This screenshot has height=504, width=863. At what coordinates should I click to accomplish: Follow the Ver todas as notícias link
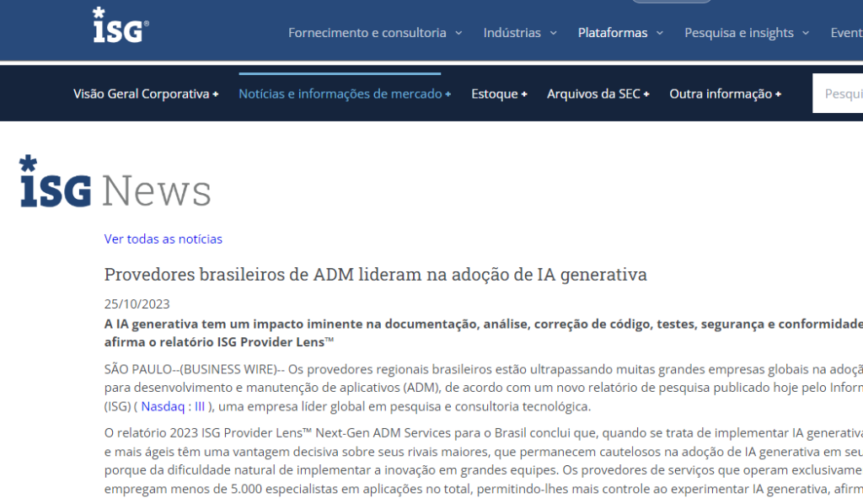[x=163, y=239]
